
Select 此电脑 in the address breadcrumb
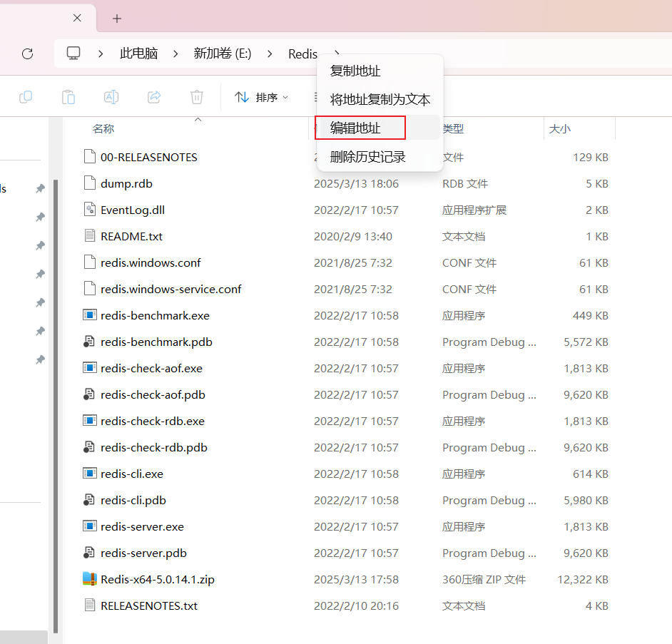[x=139, y=53]
